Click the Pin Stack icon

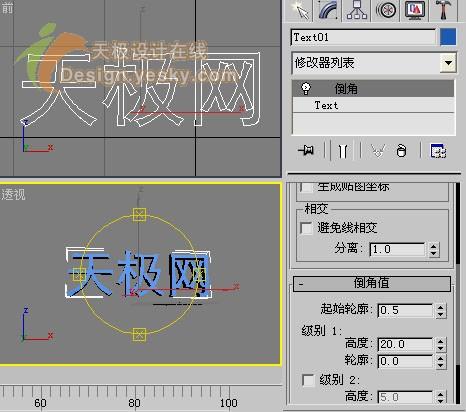coord(306,151)
